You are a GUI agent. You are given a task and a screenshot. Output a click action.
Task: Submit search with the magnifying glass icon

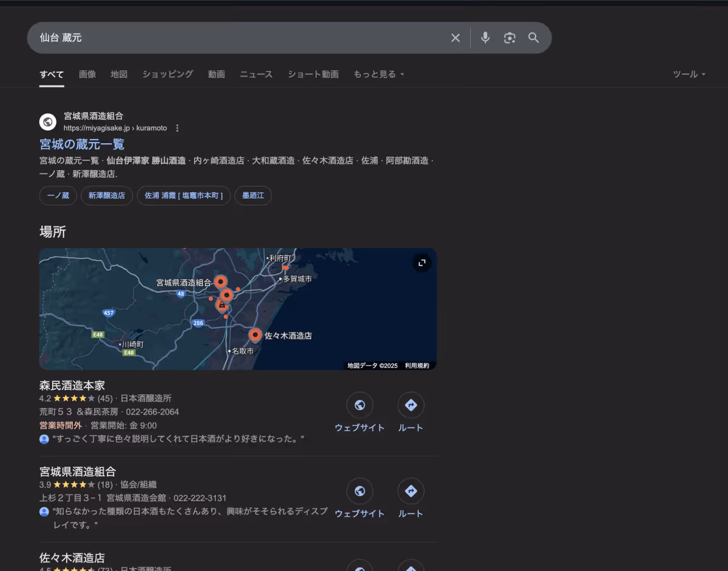(x=534, y=38)
